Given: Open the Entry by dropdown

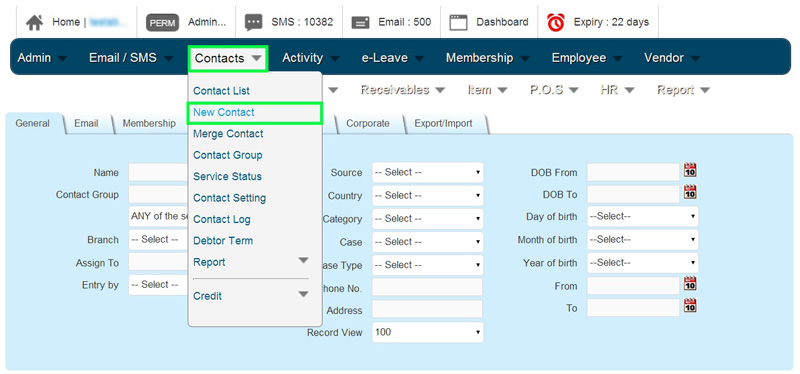Looking at the screenshot, I should click(x=158, y=285).
